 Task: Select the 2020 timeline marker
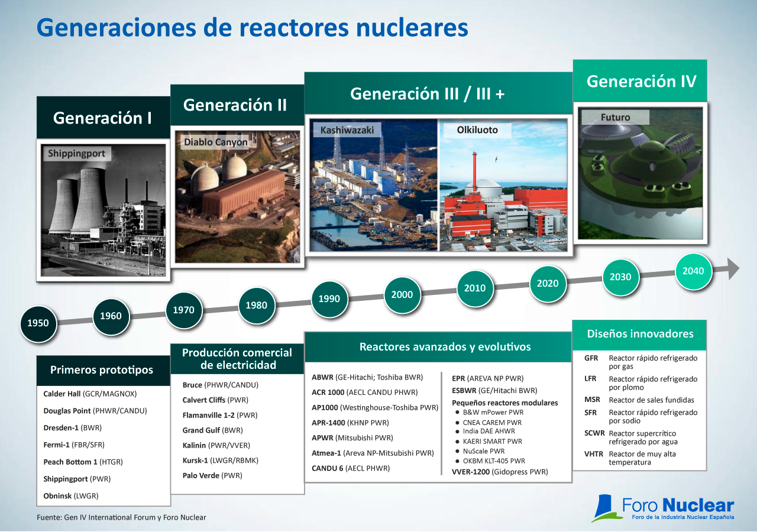click(548, 284)
